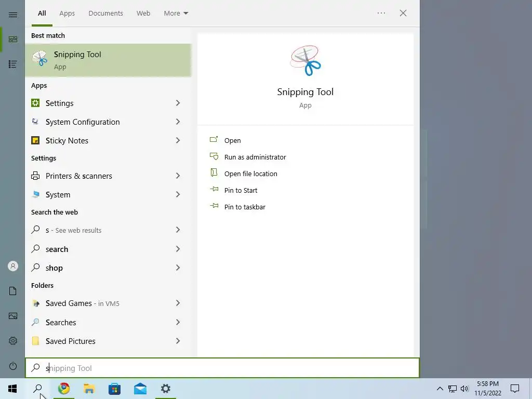Expand the 's - See web results' chevron
The height and width of the screenshot is (399, 532).
178,230
